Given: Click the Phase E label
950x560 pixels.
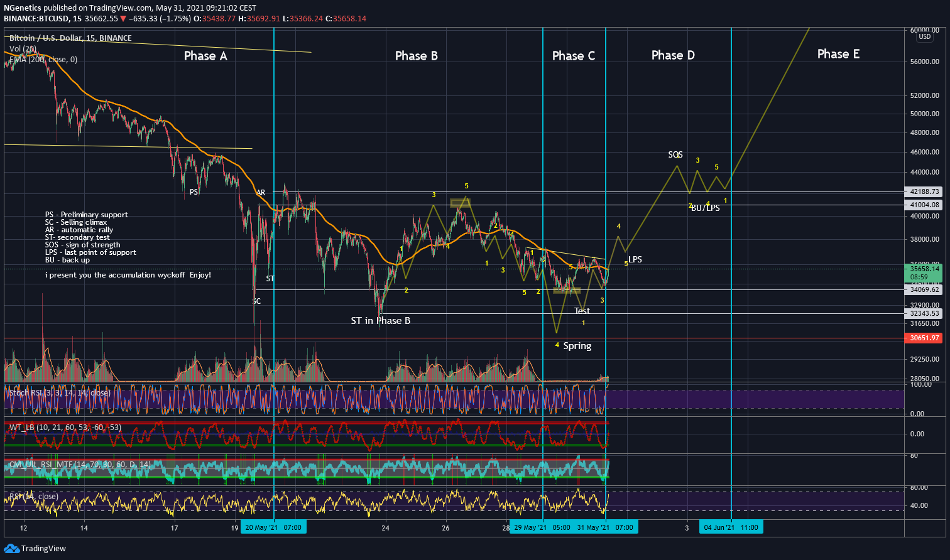Looking at the screenshot, I should point(839,54).
